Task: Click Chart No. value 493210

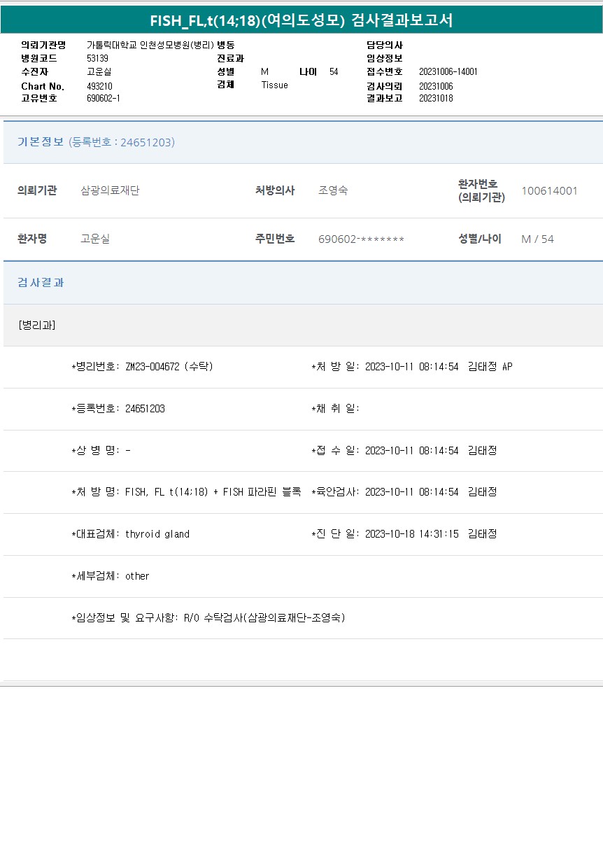Action: [x=99, y=86]
